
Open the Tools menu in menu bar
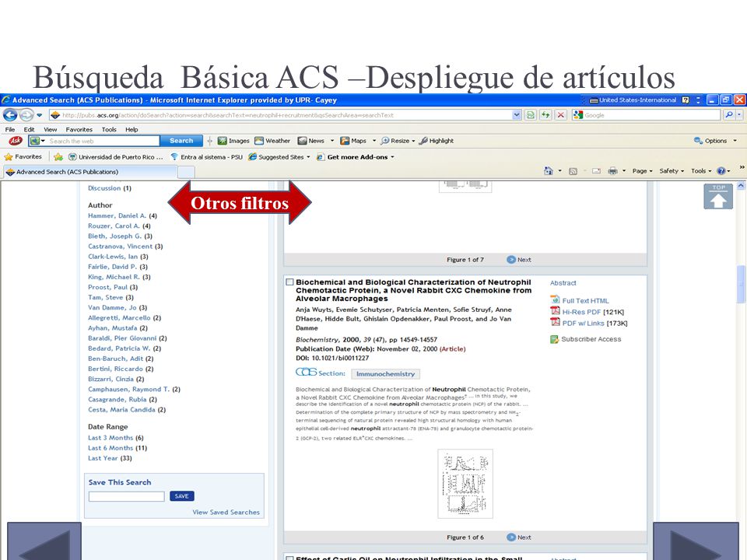[109, 130]
